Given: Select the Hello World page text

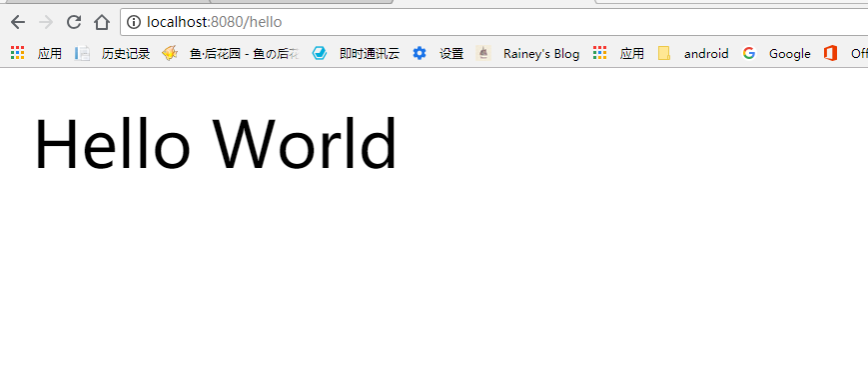Looking at the screenshot, I should click(216, 144).
